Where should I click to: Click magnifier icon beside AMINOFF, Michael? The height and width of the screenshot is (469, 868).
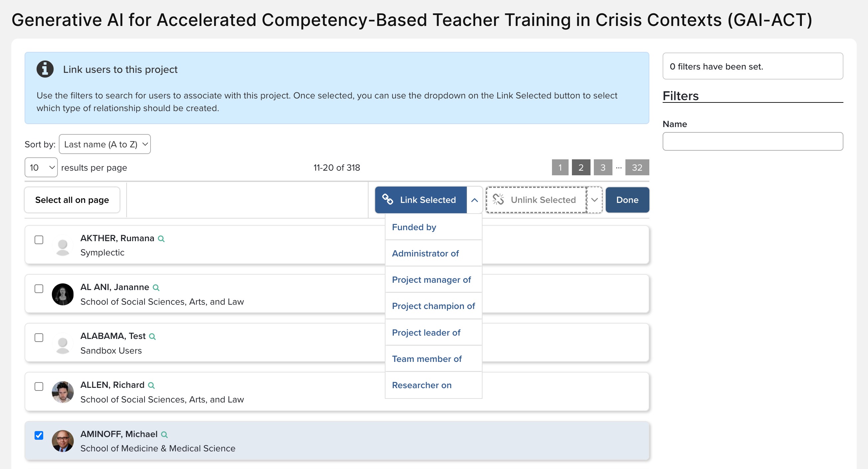[x=164, y=435]
